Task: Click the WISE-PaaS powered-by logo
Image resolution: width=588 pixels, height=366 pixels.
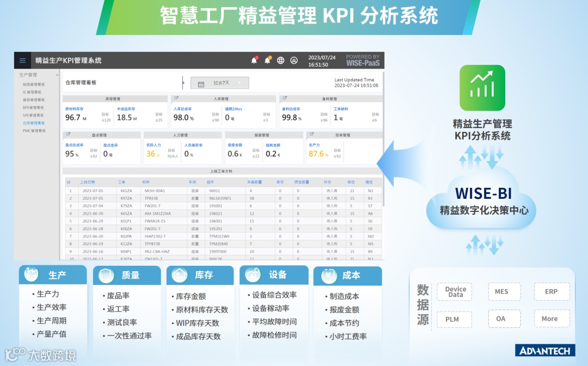Action: pos(363,60)
